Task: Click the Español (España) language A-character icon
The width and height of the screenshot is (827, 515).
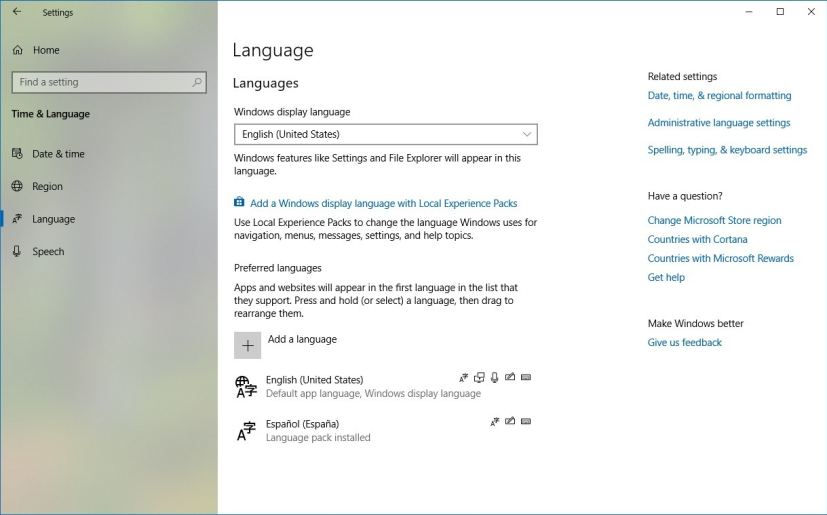Action: [246, 431]
